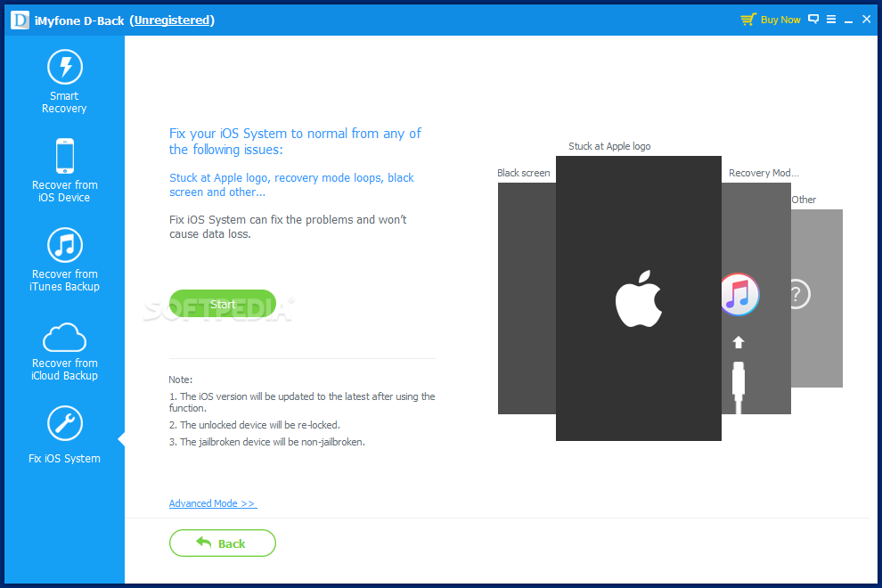Go Back with the Back button
This screenshot has height=588, width=882.
[223, 543]
